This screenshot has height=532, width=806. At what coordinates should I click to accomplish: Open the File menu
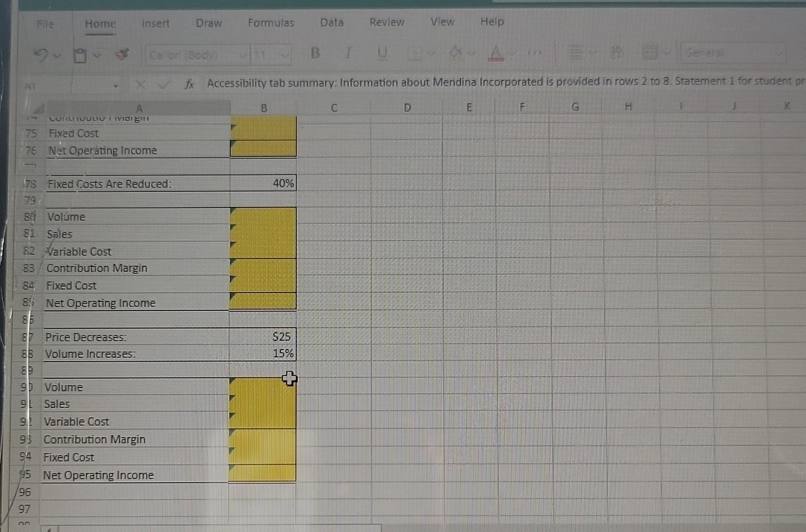[45, 24]
